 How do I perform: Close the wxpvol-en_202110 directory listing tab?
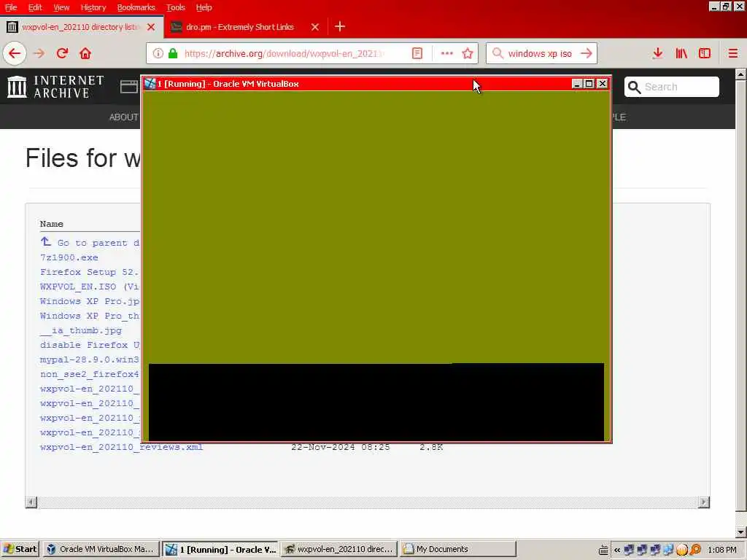coord(151,27)
